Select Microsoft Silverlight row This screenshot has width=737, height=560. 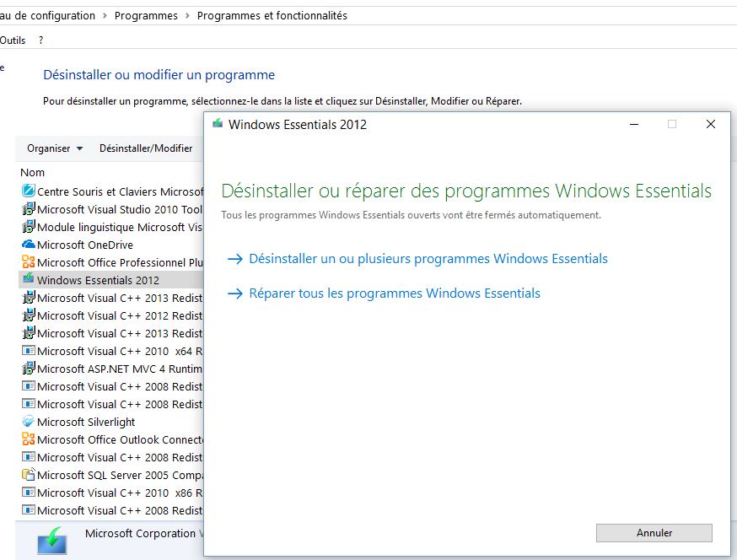click(111, 422)
